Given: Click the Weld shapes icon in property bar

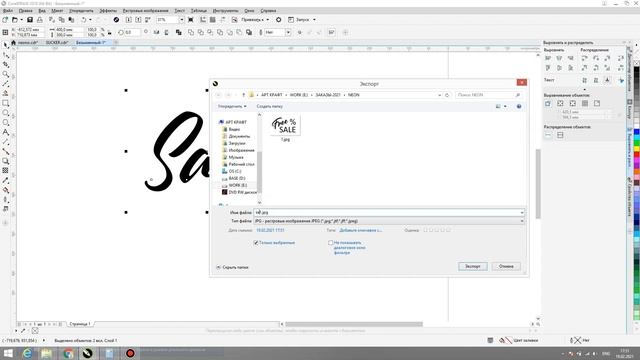Looking at the screenshot, I should (191, 32).
